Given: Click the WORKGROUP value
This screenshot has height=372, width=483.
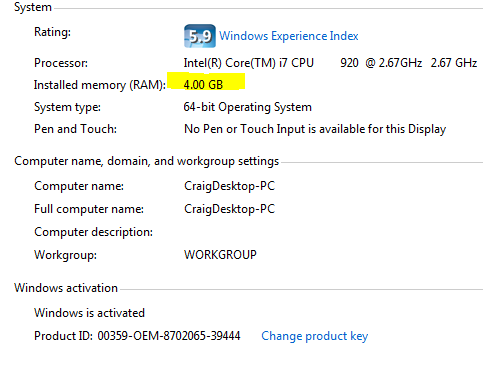Looking at the screenshot, I should (x=220, y=255).
